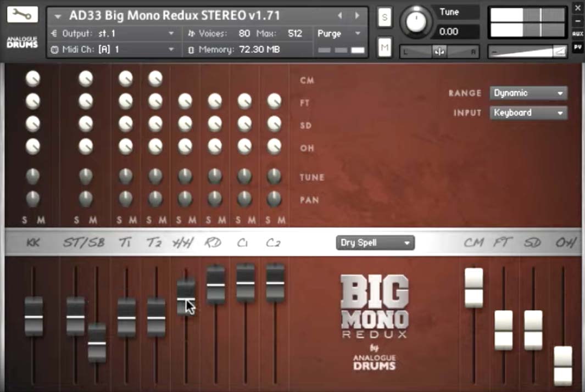Mute the RD ride channel

coord(222,220)
